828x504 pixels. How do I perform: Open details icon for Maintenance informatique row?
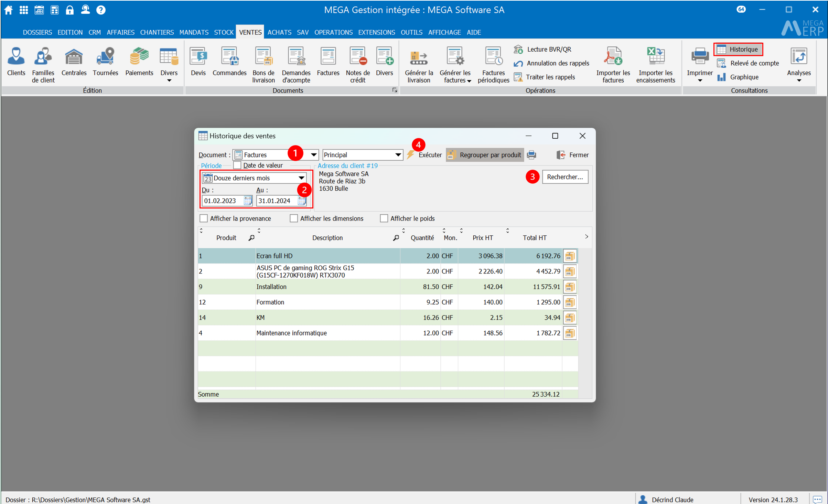570,333
